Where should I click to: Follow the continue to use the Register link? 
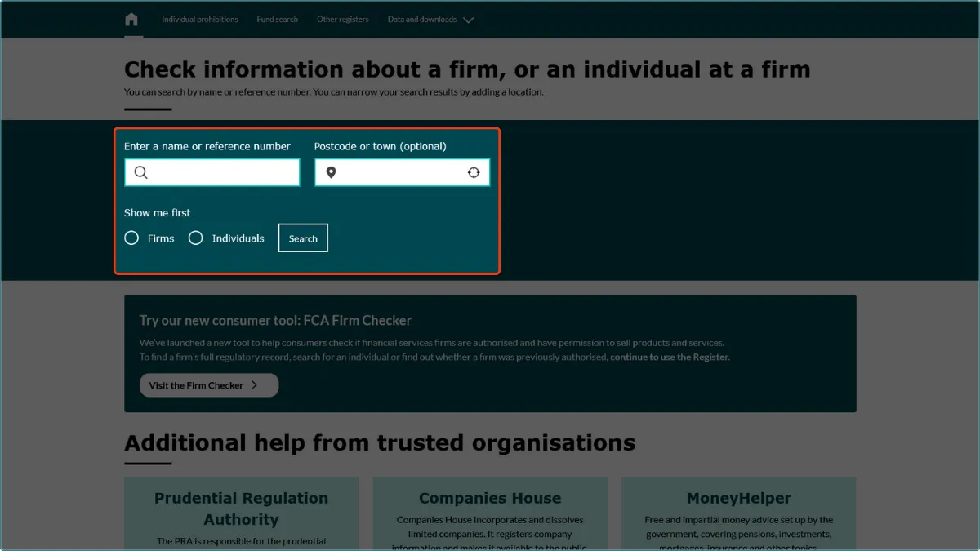click(669, 358)
